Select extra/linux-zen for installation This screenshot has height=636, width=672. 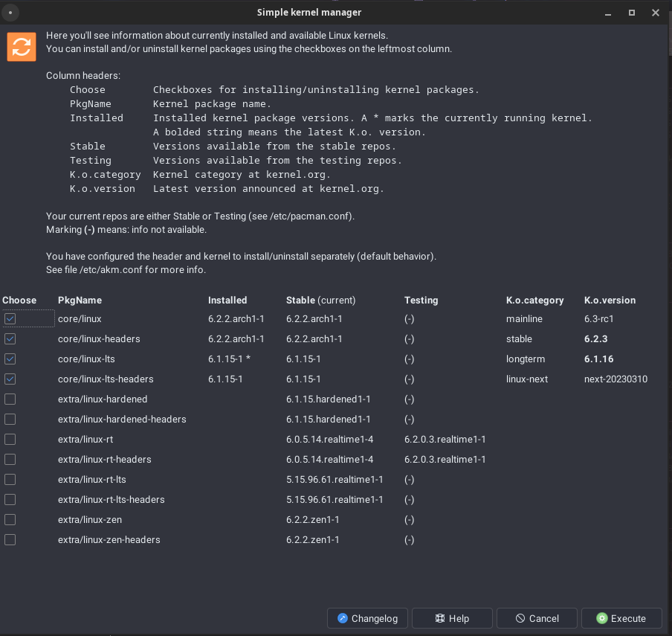click(10, 519)
